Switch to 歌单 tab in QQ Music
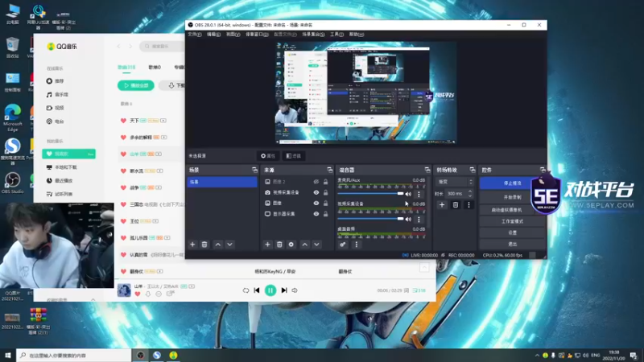 155,68
